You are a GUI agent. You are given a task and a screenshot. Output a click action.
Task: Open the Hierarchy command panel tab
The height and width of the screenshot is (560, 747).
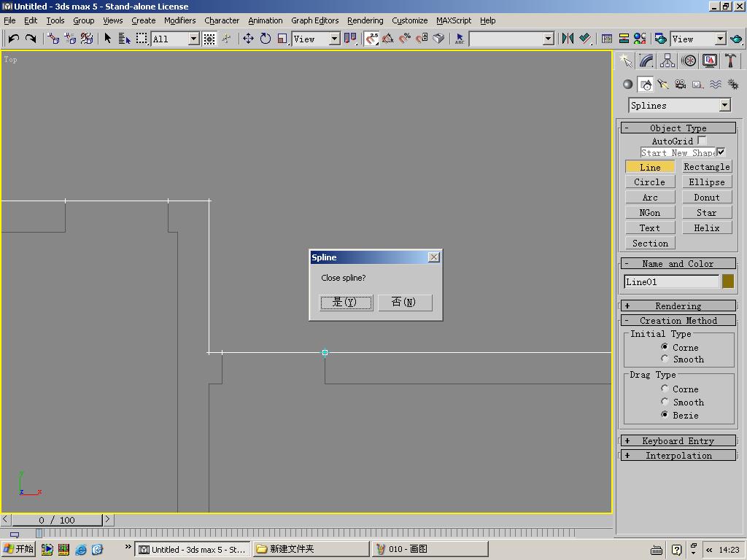(x=667, y=61)
